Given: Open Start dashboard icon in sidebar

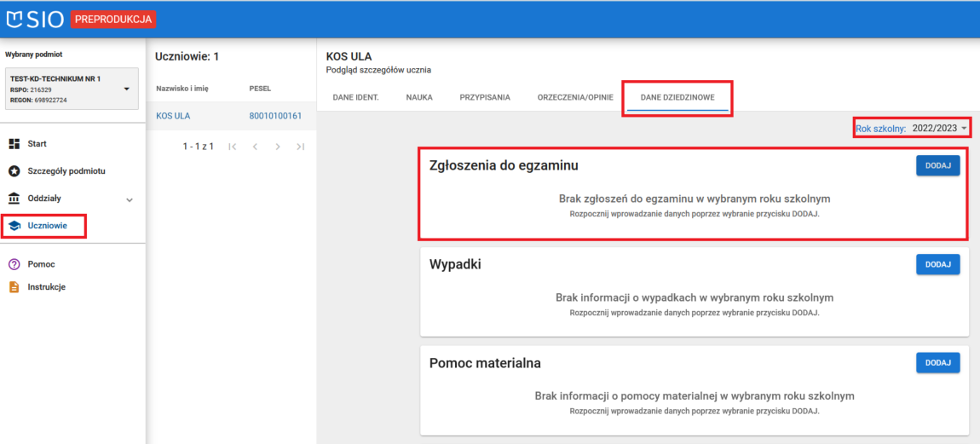Looking at the screenshot, I should [14, 143].
